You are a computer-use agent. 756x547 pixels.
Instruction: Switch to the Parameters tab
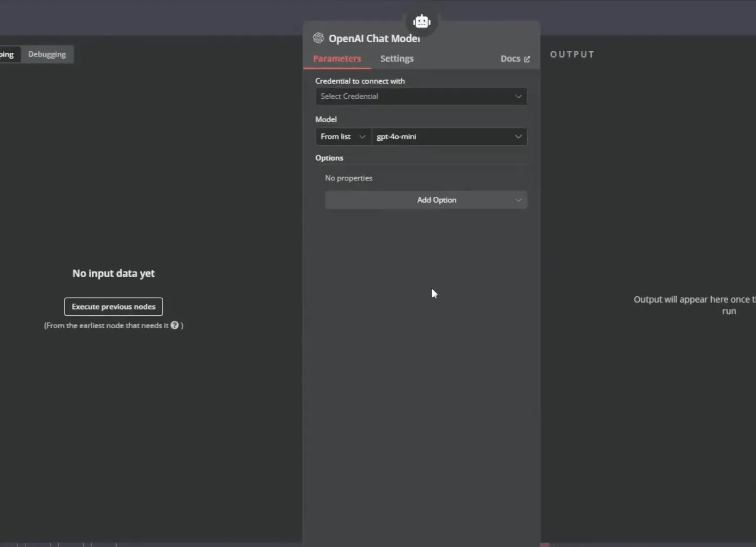pyautogui.click(x=337, y=59)
